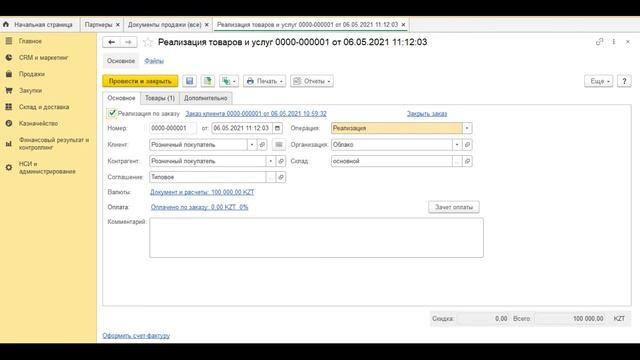Open Документ и расчеты 100 000,00 KZT link
The image size is (640, 360).
click(202, 192)
